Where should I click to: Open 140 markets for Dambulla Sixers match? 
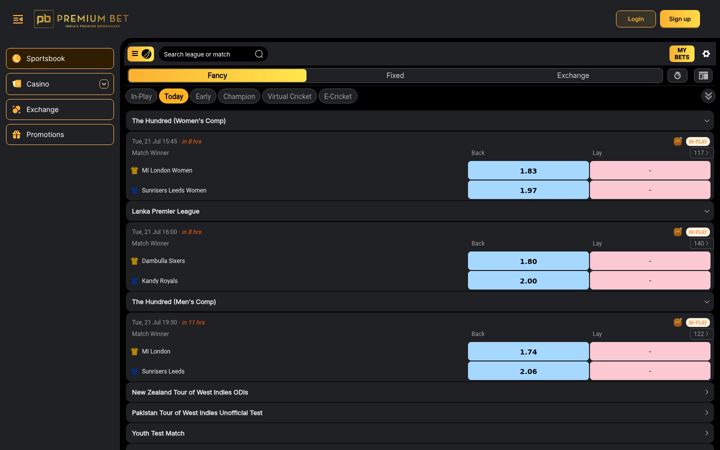[701, 243]
